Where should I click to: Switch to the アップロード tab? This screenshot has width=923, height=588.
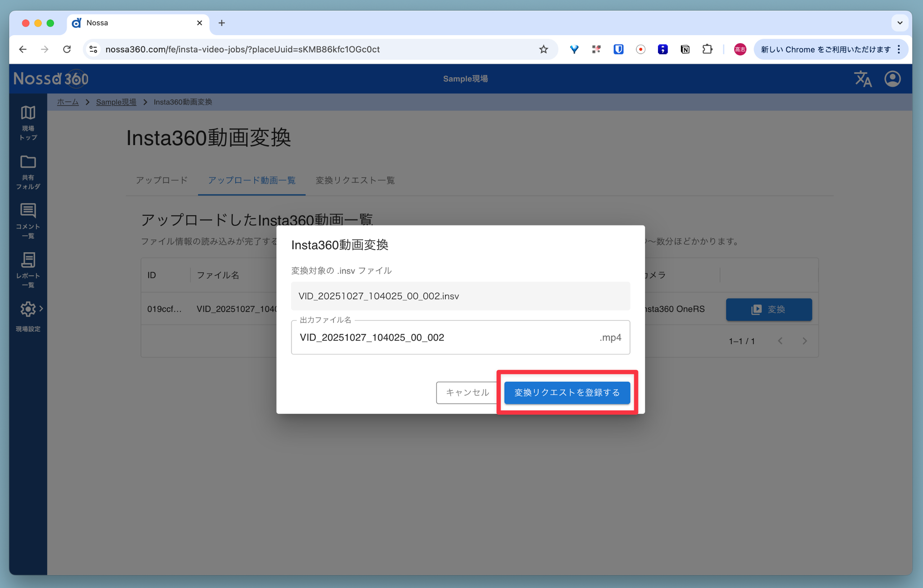point(162,180)
